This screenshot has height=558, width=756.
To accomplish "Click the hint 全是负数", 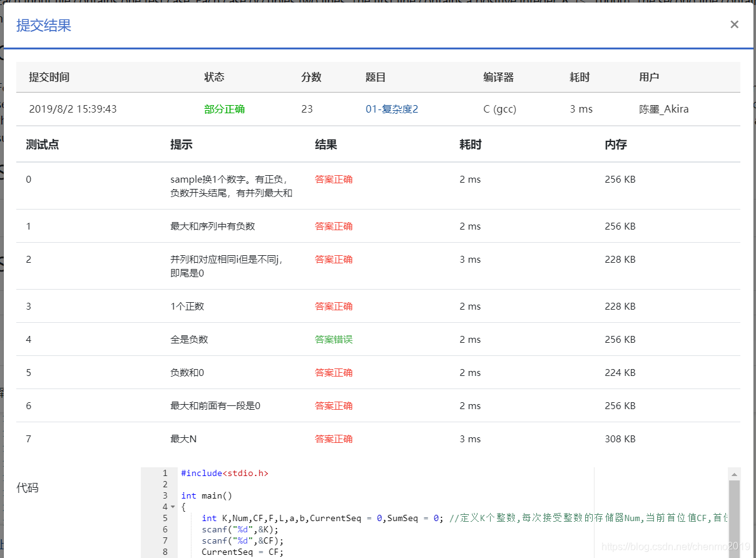I will click(x=189, y=340).
